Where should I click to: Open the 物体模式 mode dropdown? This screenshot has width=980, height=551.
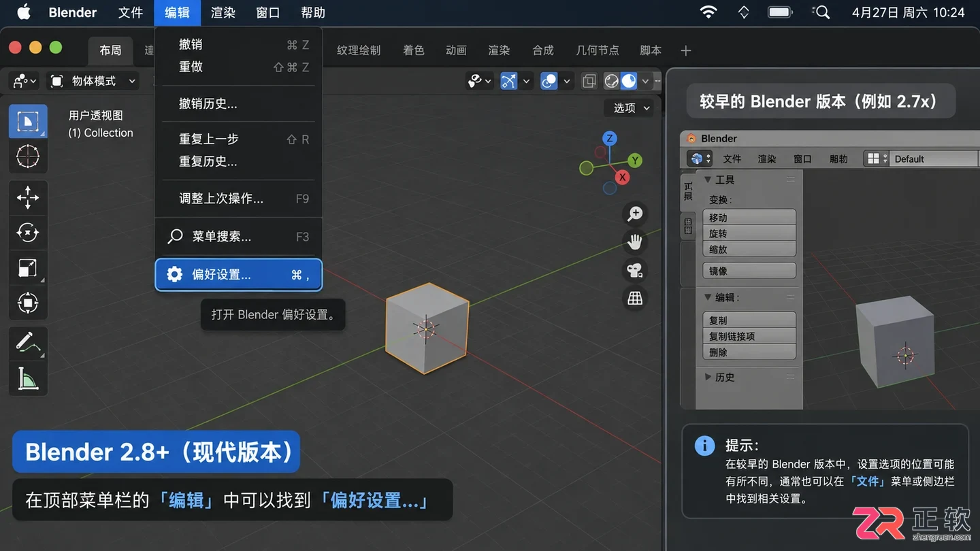(93, 81)
